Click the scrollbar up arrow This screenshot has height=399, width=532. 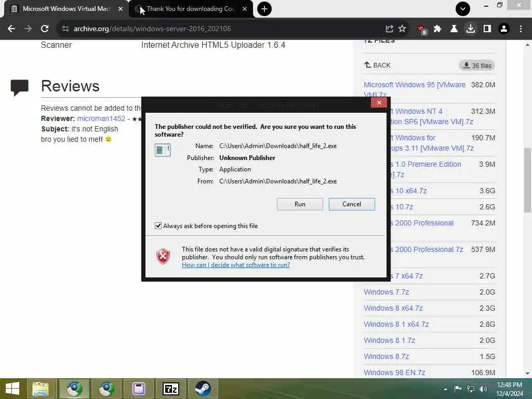click(527, 45)
